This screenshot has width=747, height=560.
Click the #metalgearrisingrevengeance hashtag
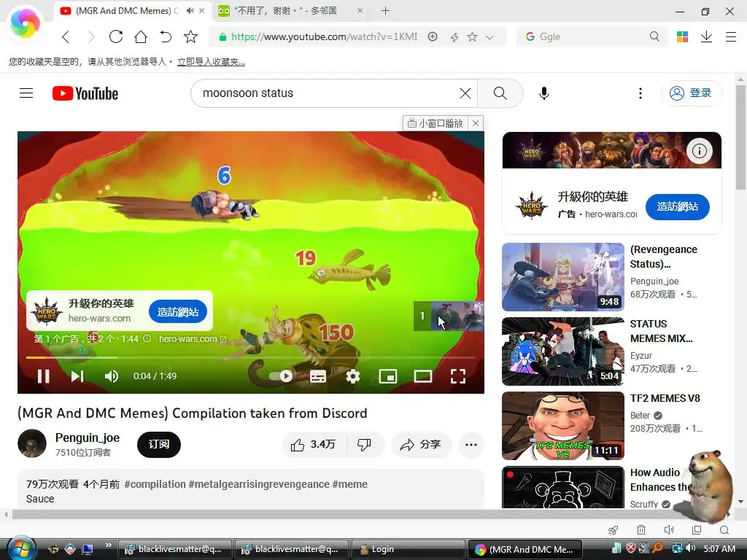(259, 484)
